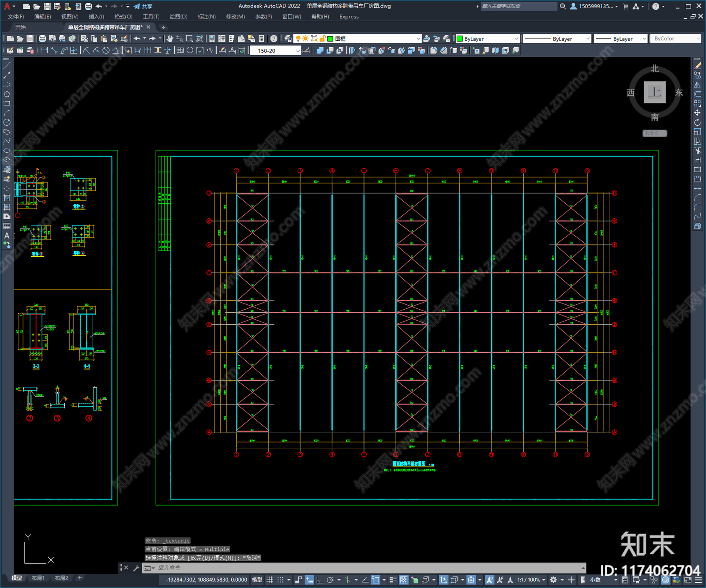This screenshot has height=588, width=706.
Task: Toggle transparency display in status bar
Action: pos(404,580)
